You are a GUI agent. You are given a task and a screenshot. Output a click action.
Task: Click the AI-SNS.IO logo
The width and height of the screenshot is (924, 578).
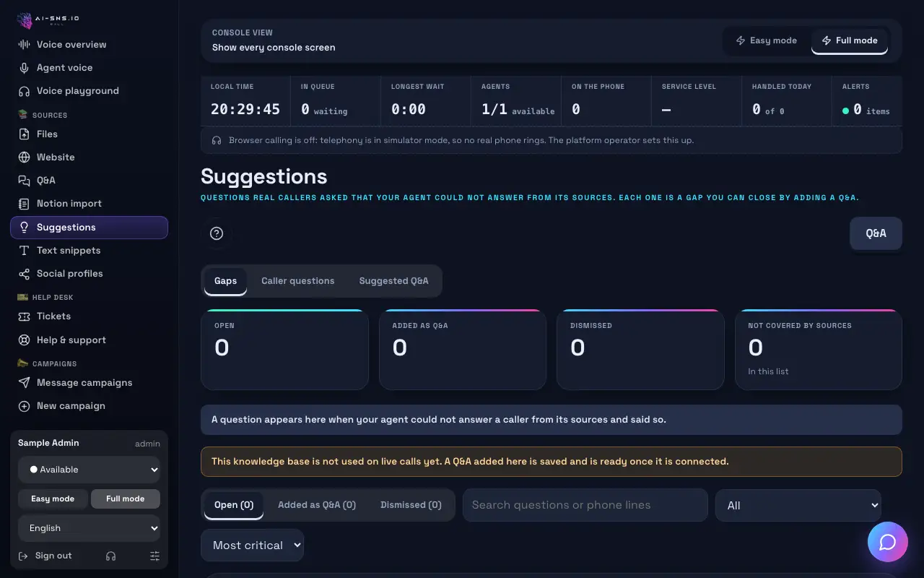pyautogui.click(x=48, y=20)
